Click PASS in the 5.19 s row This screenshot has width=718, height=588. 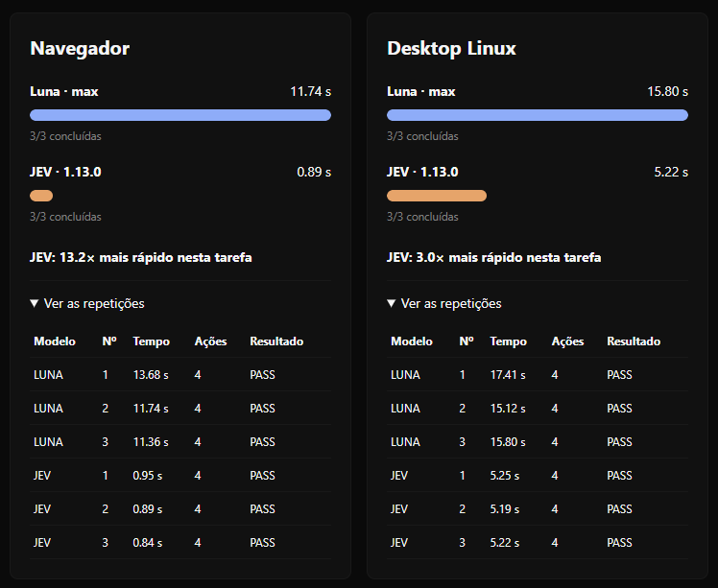tap(619, 508)
